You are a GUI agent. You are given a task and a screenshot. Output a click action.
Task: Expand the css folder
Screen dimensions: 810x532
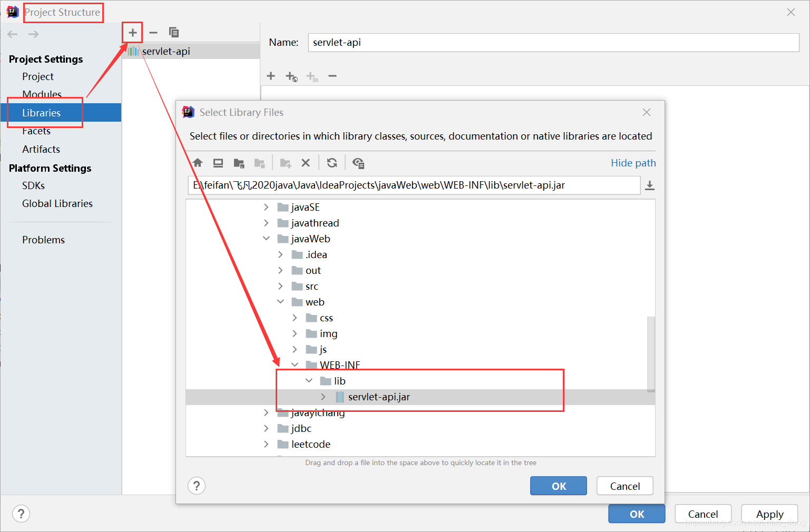coord(295,318)
